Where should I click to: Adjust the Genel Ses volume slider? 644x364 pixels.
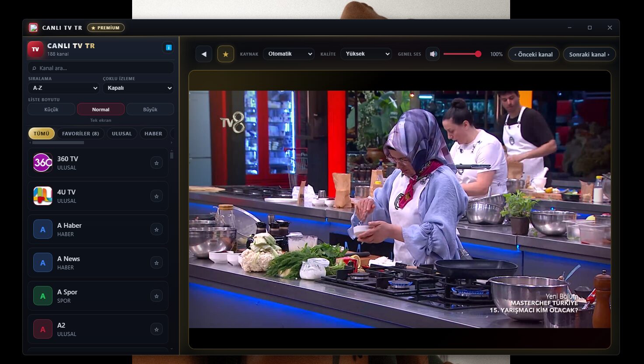tap(462, 54)
